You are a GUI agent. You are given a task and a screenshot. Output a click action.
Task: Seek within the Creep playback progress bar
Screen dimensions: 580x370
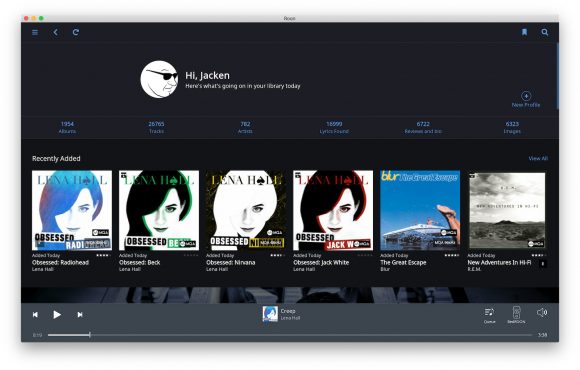[290, 335]
